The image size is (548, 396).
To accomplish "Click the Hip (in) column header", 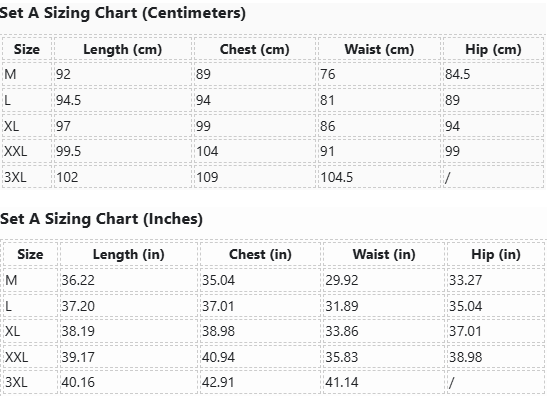I will (496, 254).
